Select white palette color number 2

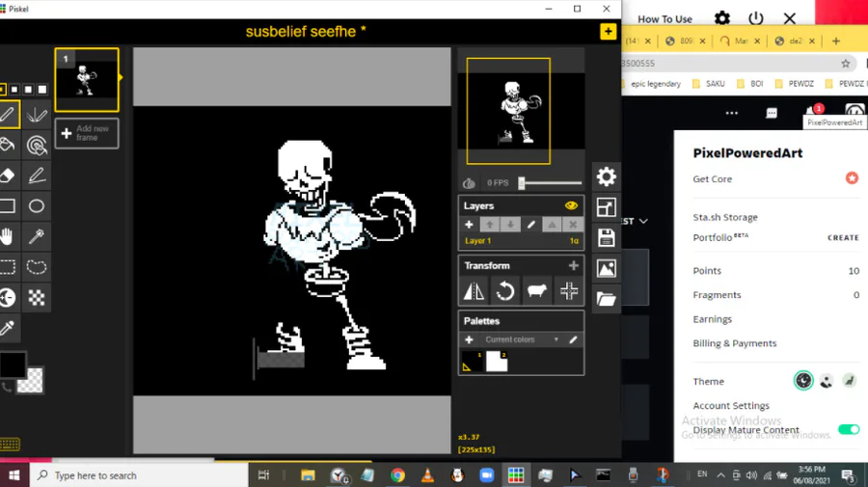pos(497,362)
